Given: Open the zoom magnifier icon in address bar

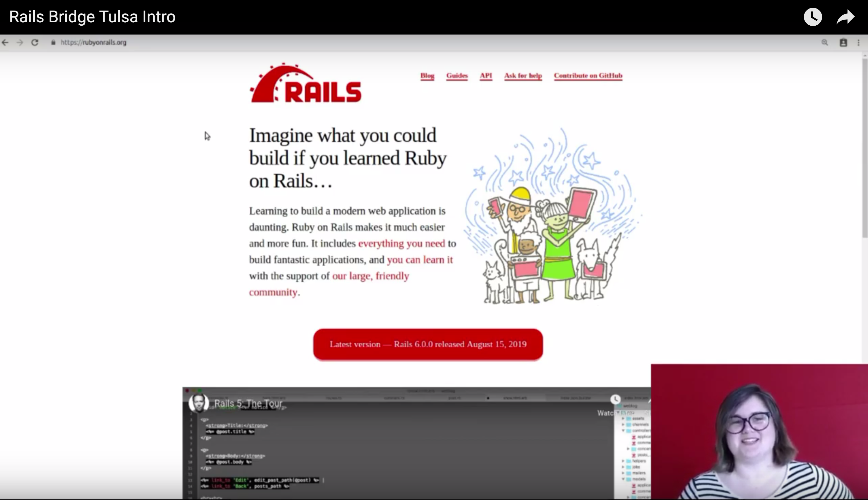Looking at the screenshot, I should tap(824, 43).
